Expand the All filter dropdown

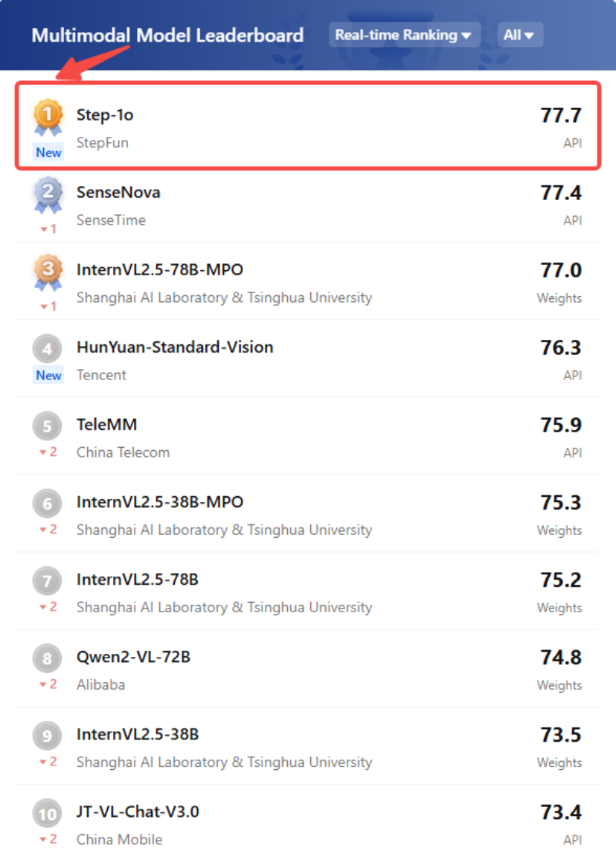tap(519, 35)
